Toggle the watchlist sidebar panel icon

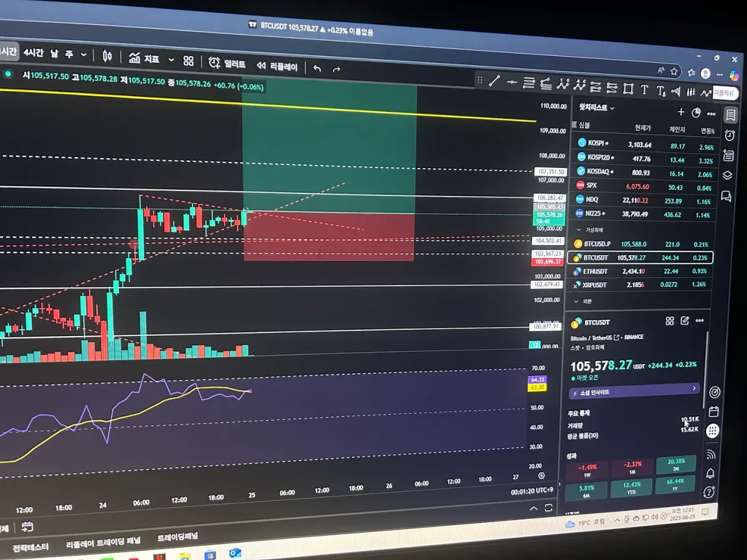pyautogui.click(x=731, y=115)
